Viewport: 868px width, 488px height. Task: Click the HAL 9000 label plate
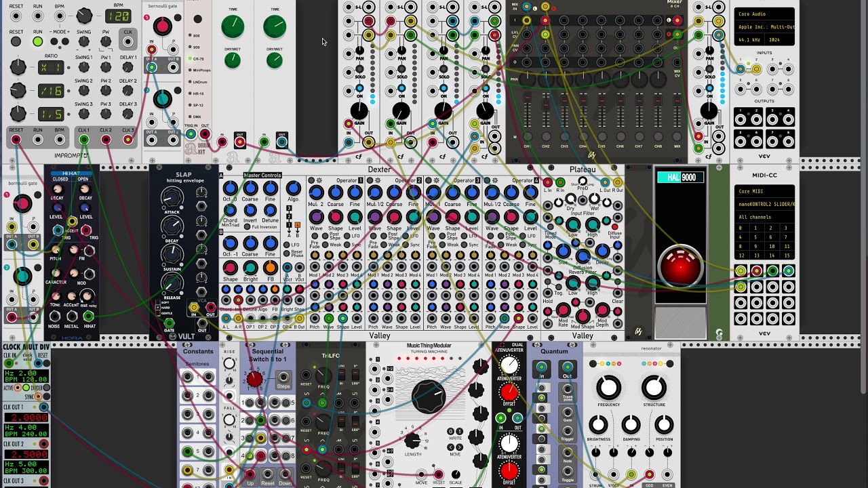click(x=681, y=178)
